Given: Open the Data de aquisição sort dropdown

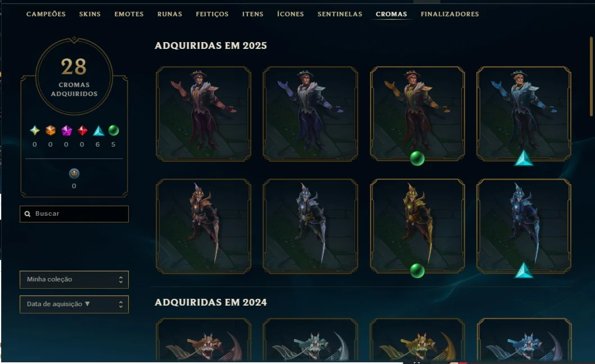Looking at the screenshot, I should point(74,304).
